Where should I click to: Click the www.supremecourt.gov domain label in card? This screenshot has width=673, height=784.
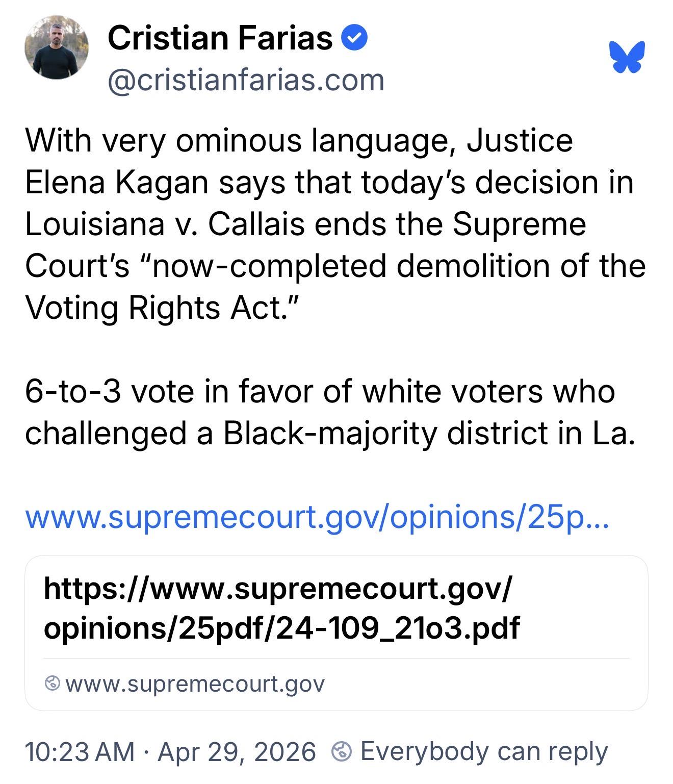195,684
